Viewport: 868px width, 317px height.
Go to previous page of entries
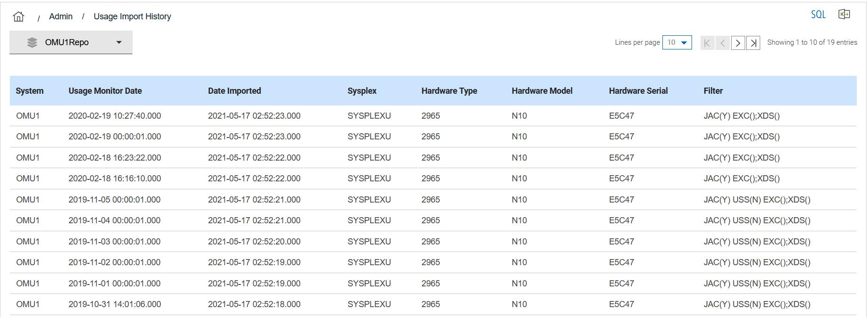point(723,43)
